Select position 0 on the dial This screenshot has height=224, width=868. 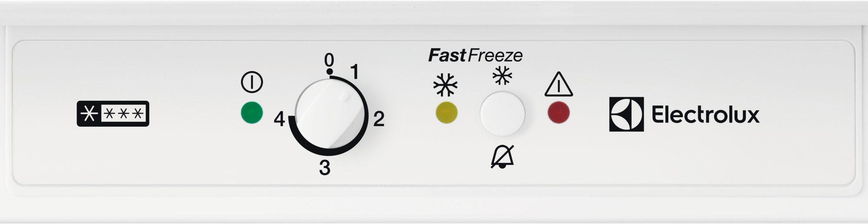coord(329,60)
